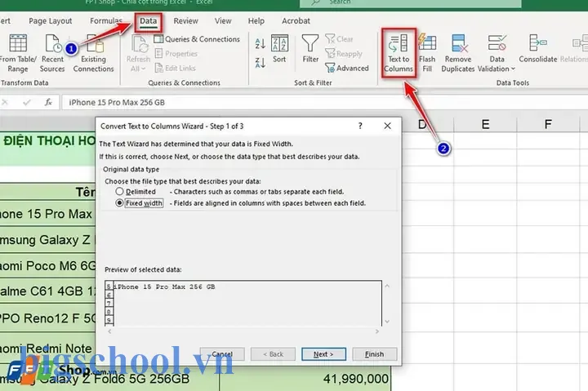Click the Insert Function fx icon
Image resolution: width=588 pixels, height=391 pixels.
tap(48, 102)
